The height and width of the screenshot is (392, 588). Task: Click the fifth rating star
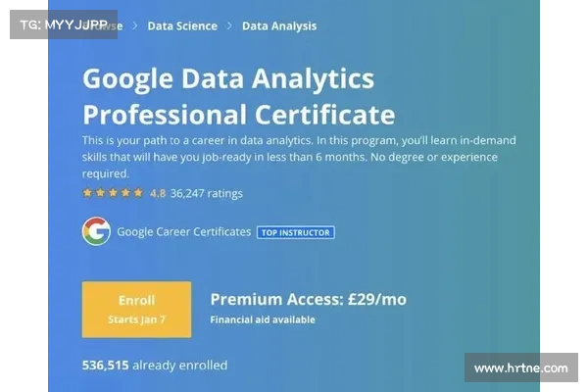coord(138,193)
